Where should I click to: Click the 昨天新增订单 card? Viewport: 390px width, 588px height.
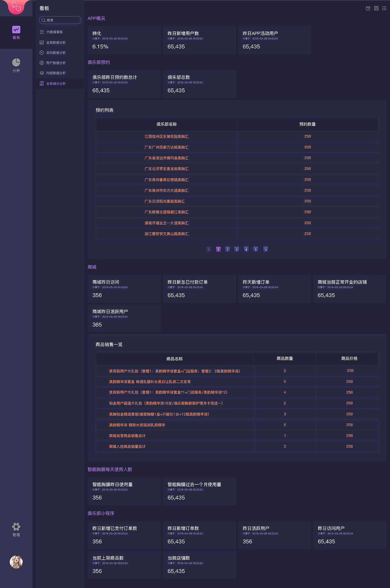(275, 289)
